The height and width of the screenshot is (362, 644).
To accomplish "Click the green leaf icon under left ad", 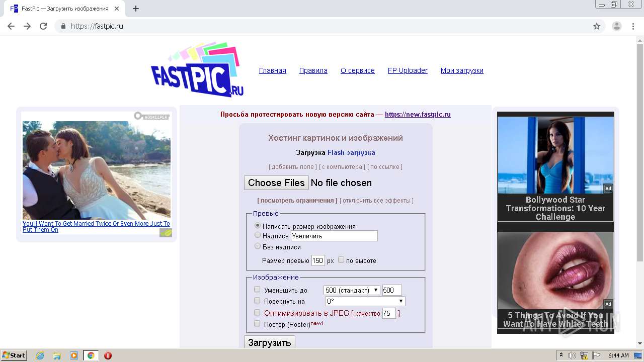I will [166, 233].
